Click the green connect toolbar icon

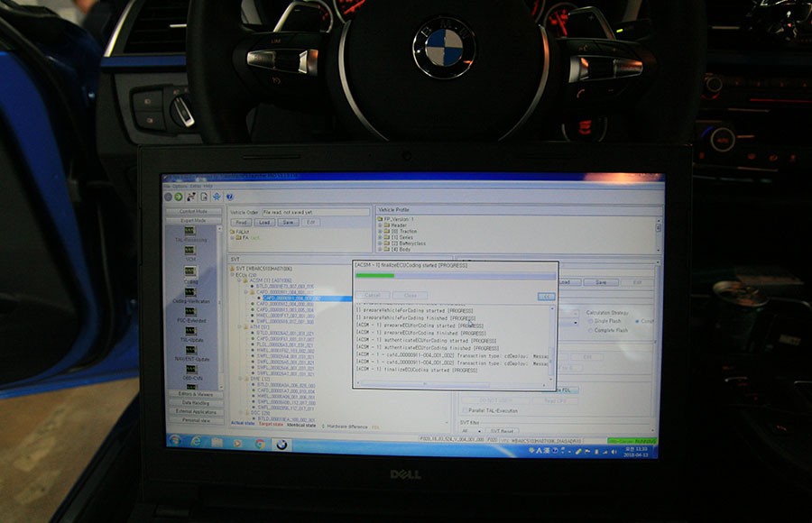tap(179, 197)
